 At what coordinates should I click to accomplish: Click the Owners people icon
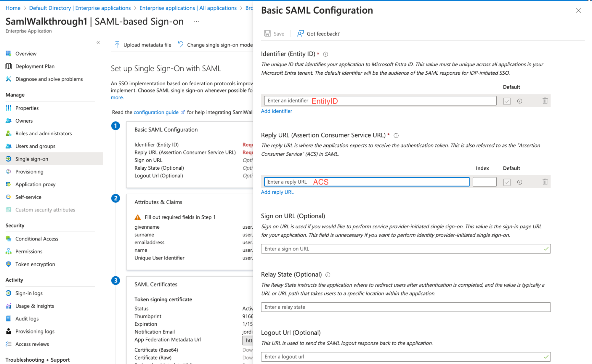(8, 121)
